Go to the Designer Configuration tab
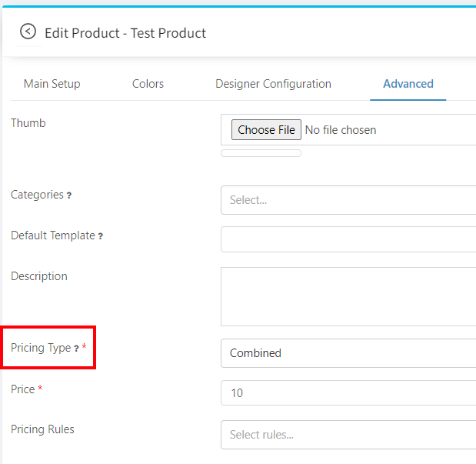This screenshot has height=464, width=476. click(x=273, y=84)
